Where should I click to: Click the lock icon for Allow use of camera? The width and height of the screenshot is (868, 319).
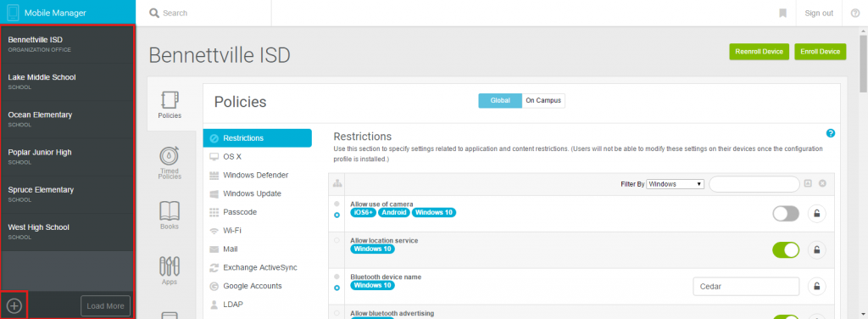pos(816,214)
